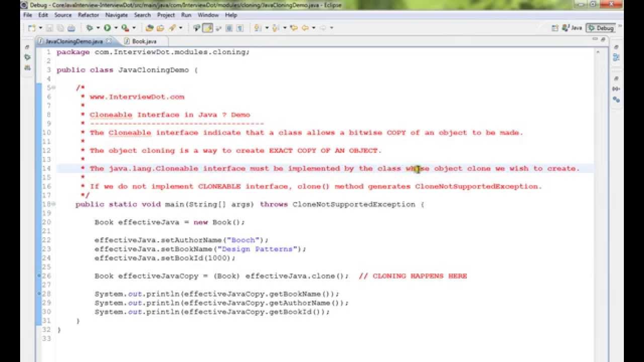This screenshot has width=644, height=362.
Task: Click the External Tools run icon
Action: tap(125, 28)
